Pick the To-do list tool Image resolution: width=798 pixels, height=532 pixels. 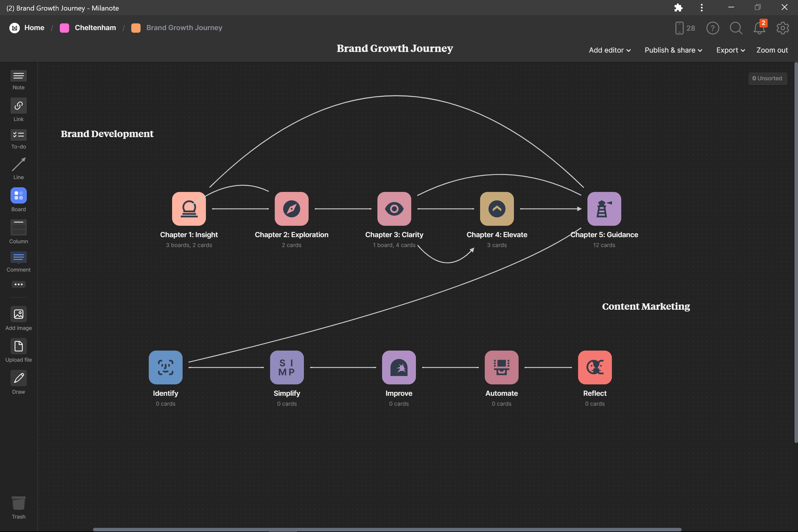point(18,135)
